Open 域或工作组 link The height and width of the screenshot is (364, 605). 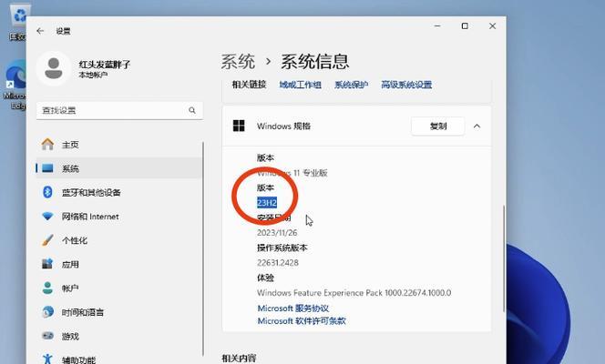[300, 85]
